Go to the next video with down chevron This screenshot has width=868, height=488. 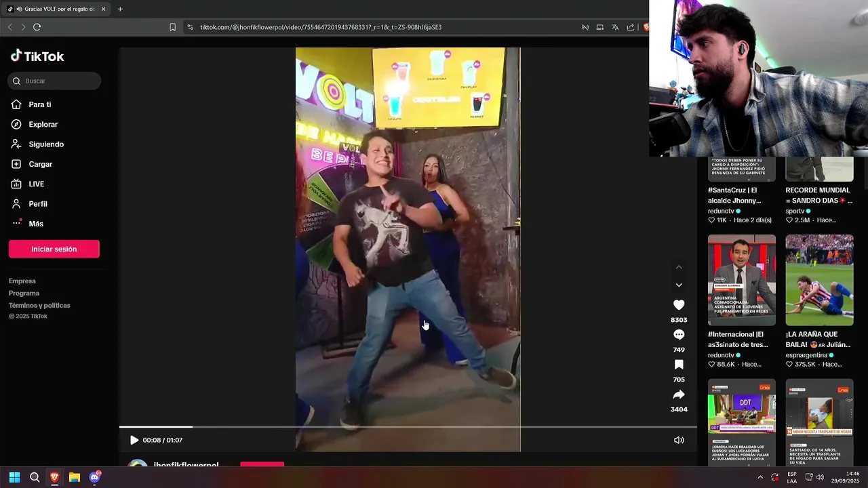[679, 285]
